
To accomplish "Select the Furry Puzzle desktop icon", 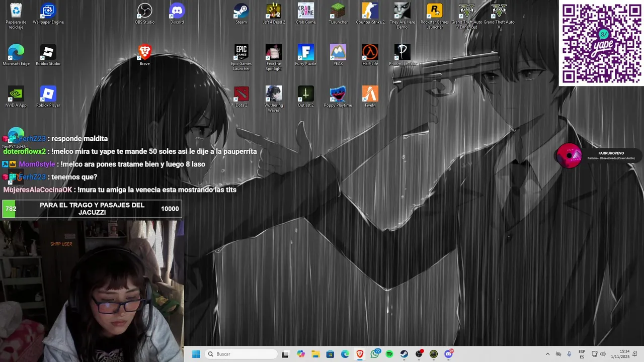I will point(306,55).
